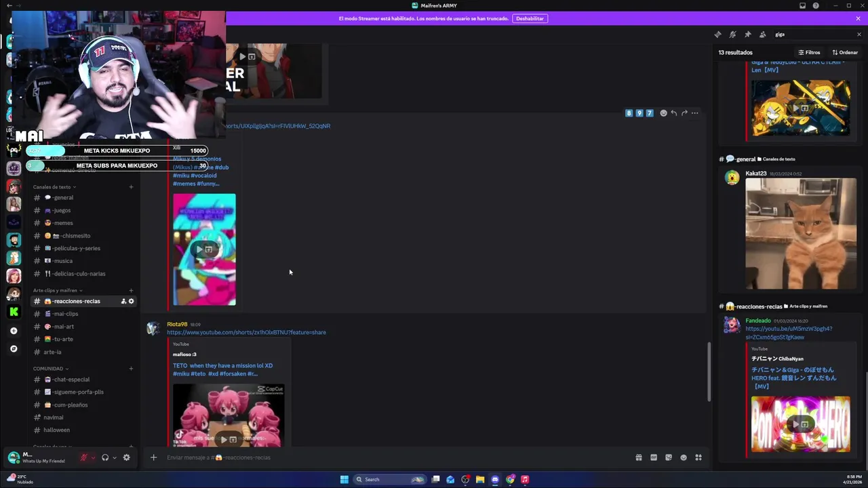Open the -delicias-culo-narias channel
Viewport: 868px width, 488px height.
click(x=84, y=274)
